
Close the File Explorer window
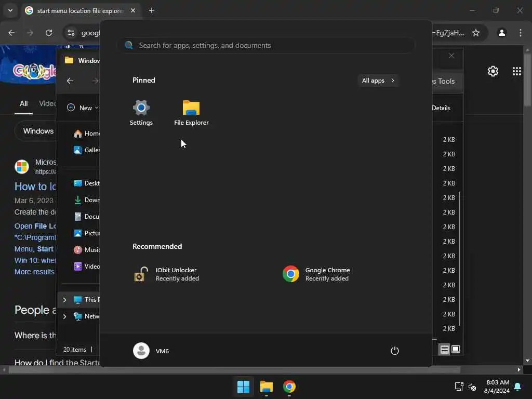[451, 56]
